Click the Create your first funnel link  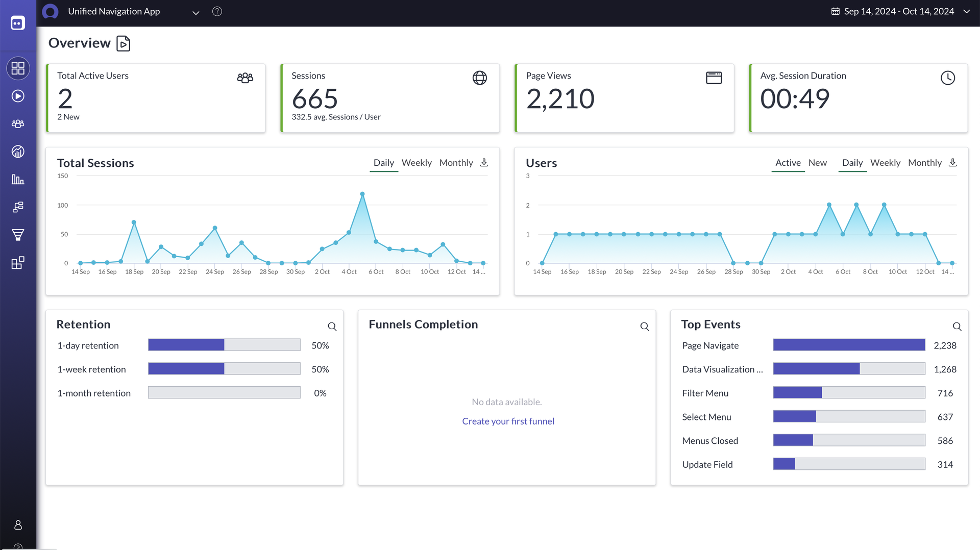point(508,421)
